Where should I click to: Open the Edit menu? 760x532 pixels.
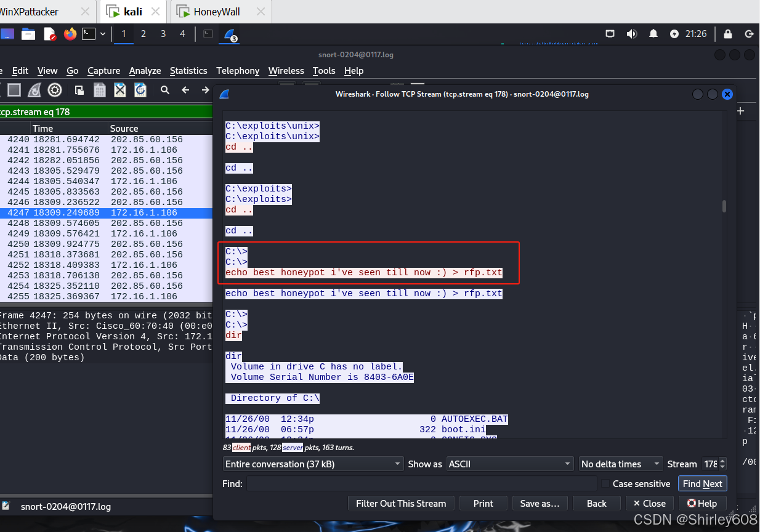pos(20,70)
